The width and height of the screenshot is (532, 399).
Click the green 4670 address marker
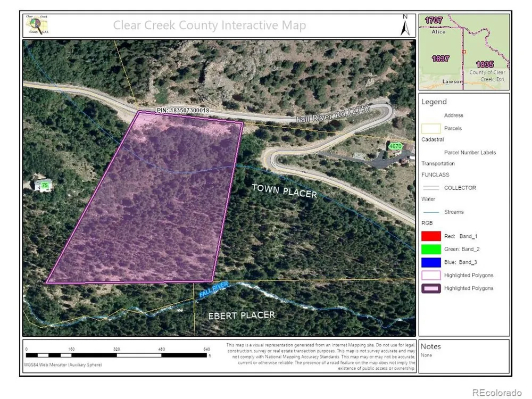coord(395,146)
